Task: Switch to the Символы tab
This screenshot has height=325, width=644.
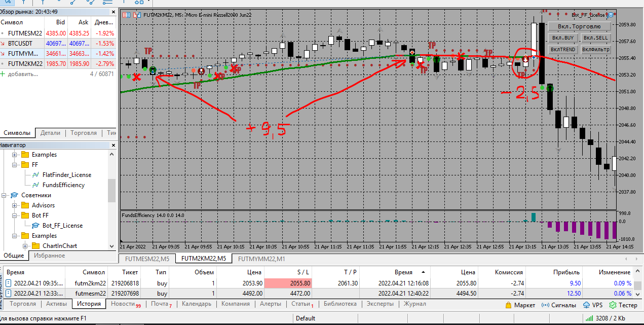Action: [x=18, y=133]
